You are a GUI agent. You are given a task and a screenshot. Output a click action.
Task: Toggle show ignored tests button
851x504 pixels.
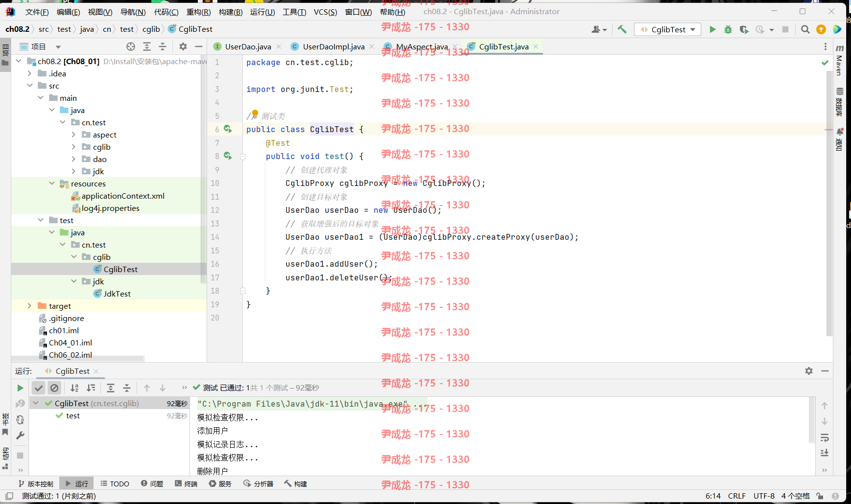coord(54,388)
